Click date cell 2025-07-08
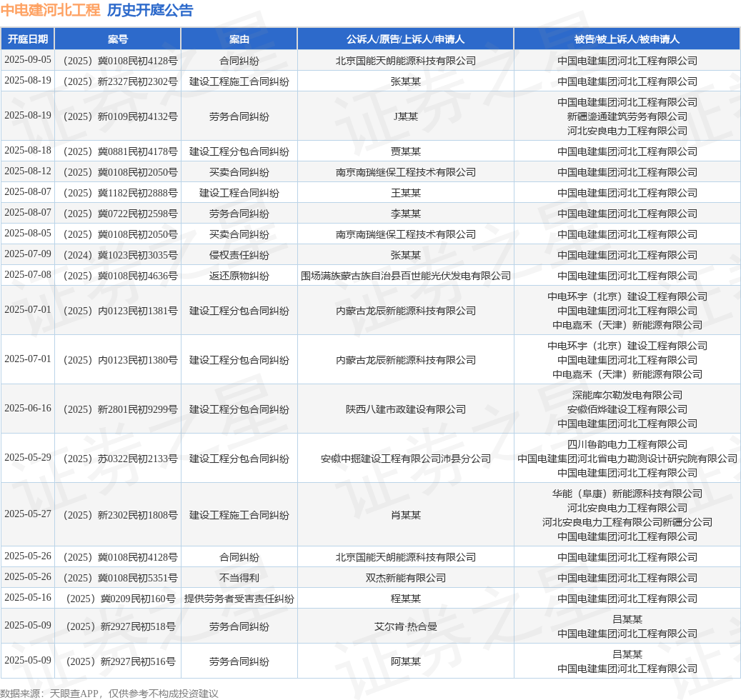 click(28, 276)
